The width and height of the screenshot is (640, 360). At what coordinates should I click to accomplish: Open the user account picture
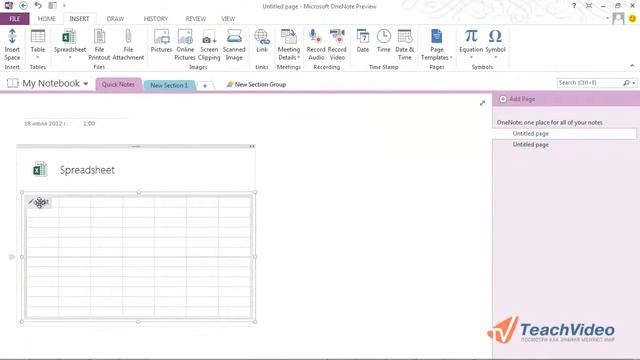pyautogui.click(x=618, y=18)
